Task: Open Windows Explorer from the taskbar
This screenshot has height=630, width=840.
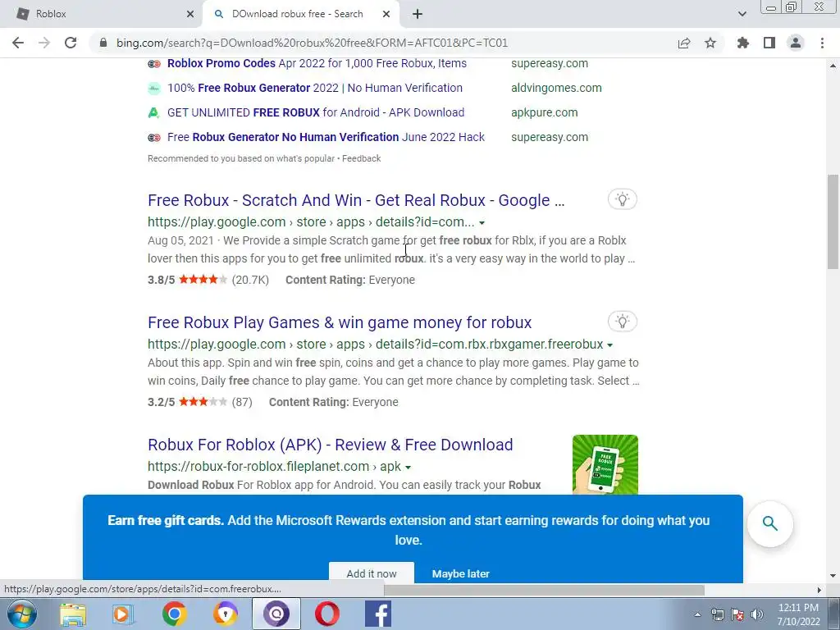Action: (x=73, y=614)
